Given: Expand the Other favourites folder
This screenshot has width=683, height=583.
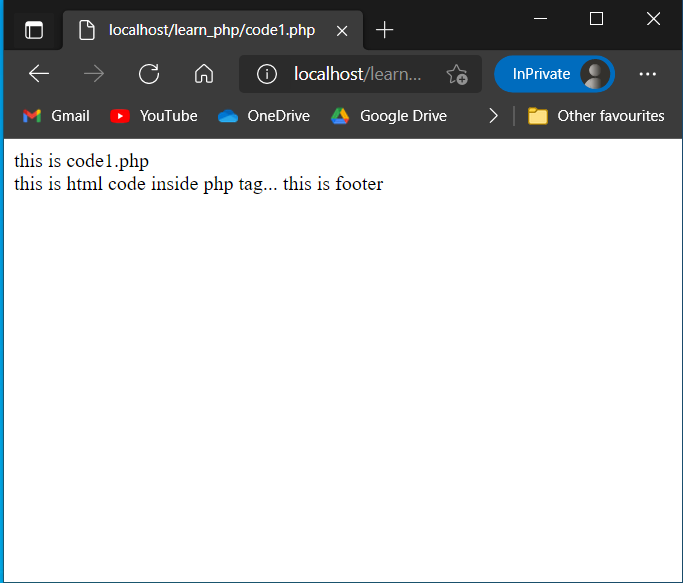Looking at the screenshot, I should [x=596, y=116].
